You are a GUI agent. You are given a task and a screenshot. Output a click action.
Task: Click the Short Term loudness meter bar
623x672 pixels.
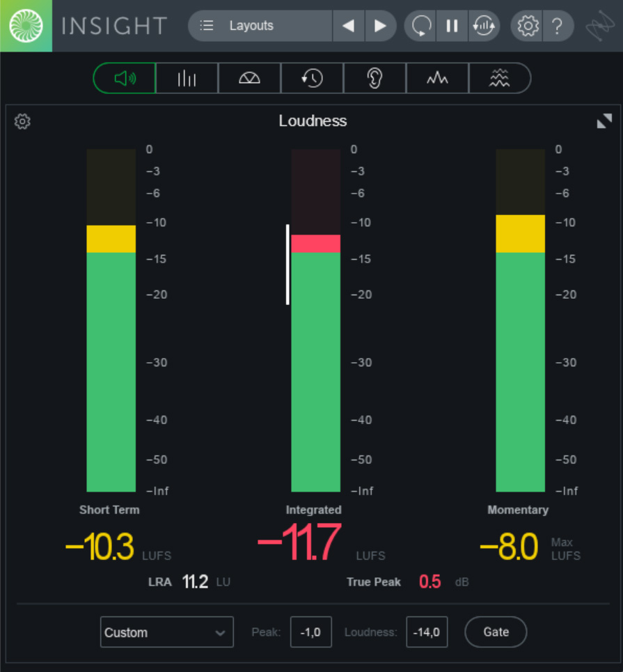pyautogui.click(x=111, y=320)
